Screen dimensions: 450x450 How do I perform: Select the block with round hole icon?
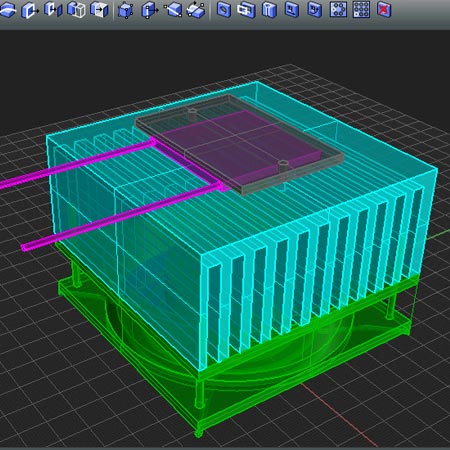point(224,9)
